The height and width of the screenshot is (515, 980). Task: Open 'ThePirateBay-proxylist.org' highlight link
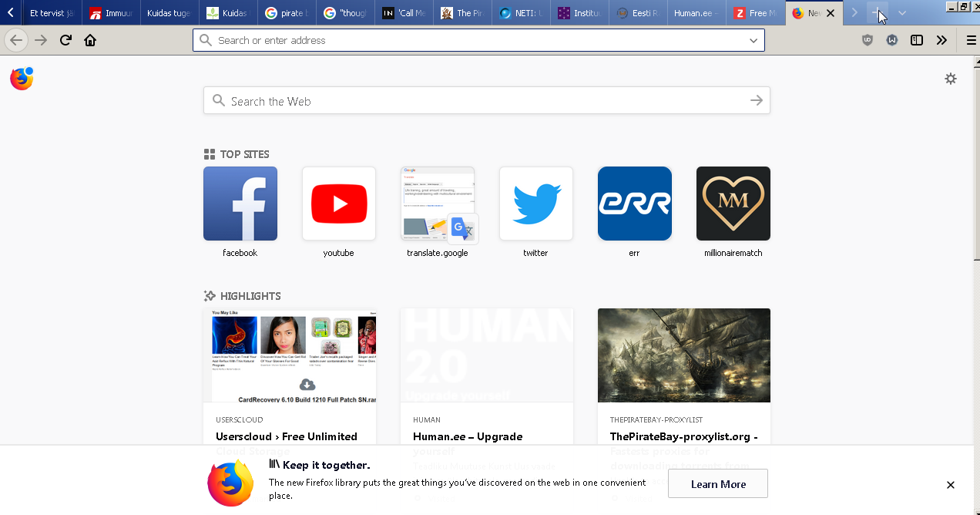coord(684,436)
